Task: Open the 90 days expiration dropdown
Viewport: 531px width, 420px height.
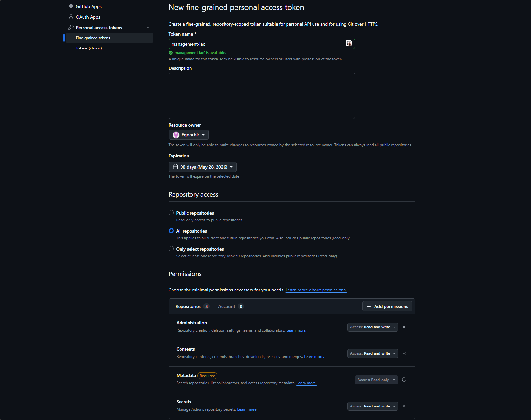Action: point(202,167)
